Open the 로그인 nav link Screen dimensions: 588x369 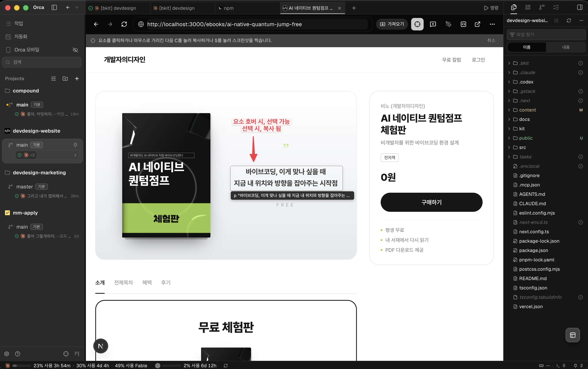478,60
